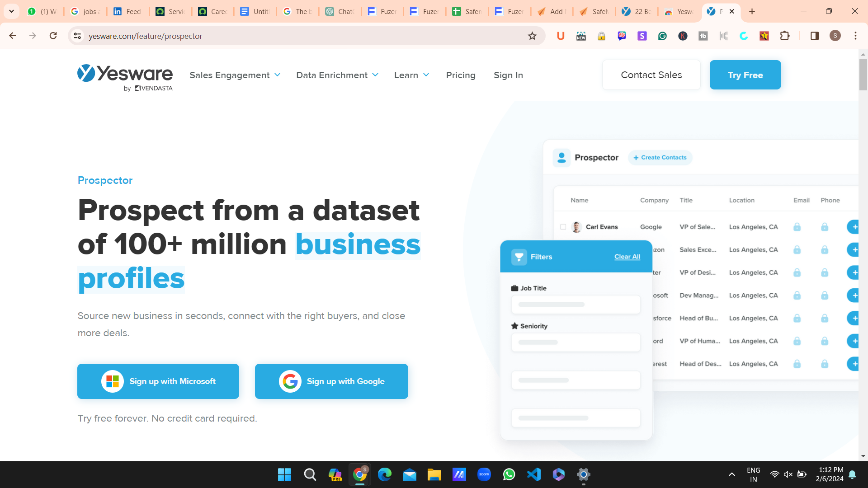Switch to LinkedIn Feed tab
Viewport: 868px width, 488px height.
coord(127,11)
